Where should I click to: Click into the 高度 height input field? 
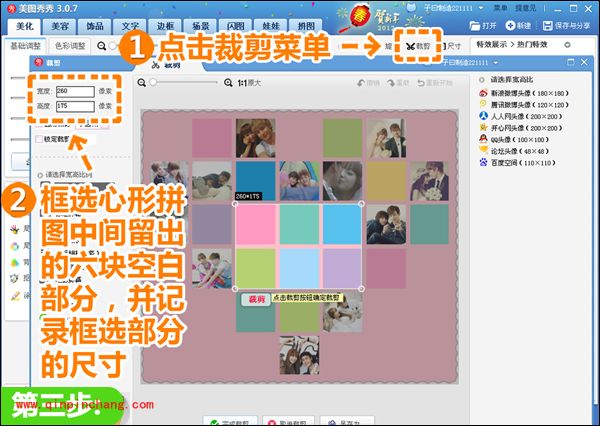75,106
